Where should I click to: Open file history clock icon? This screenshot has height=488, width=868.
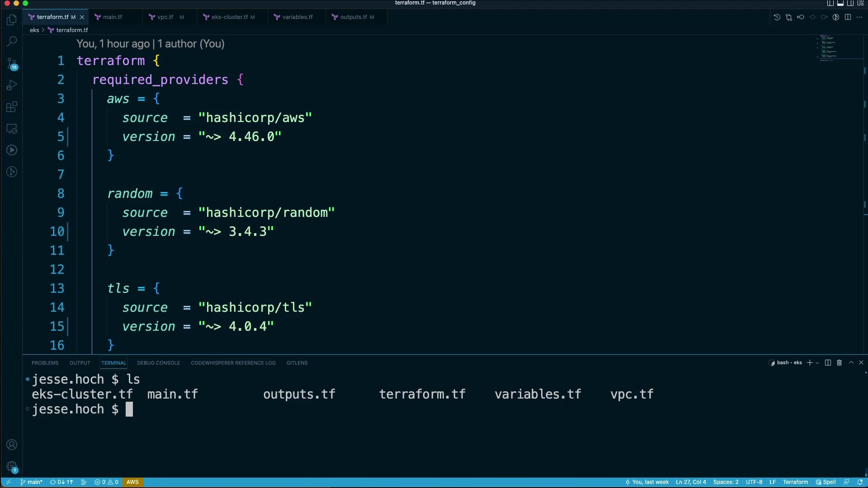coord(777,17)
